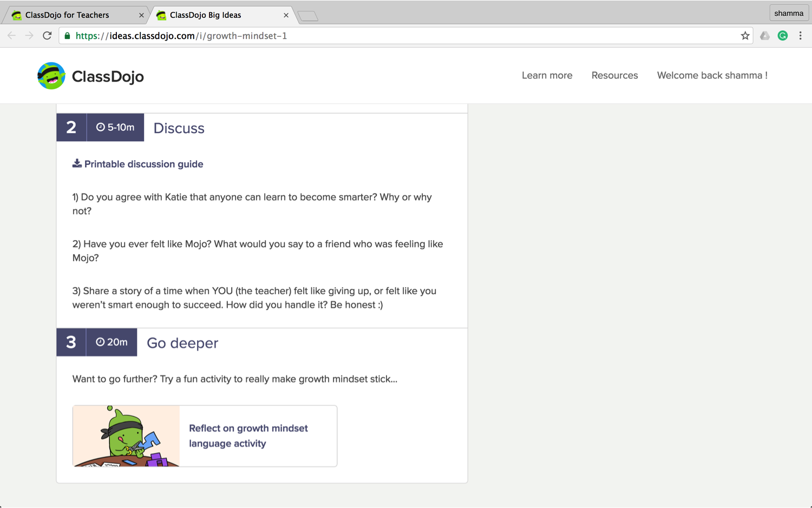
Task: Close the ClassDojo for Teachers tab
Action: pos(141,15)
